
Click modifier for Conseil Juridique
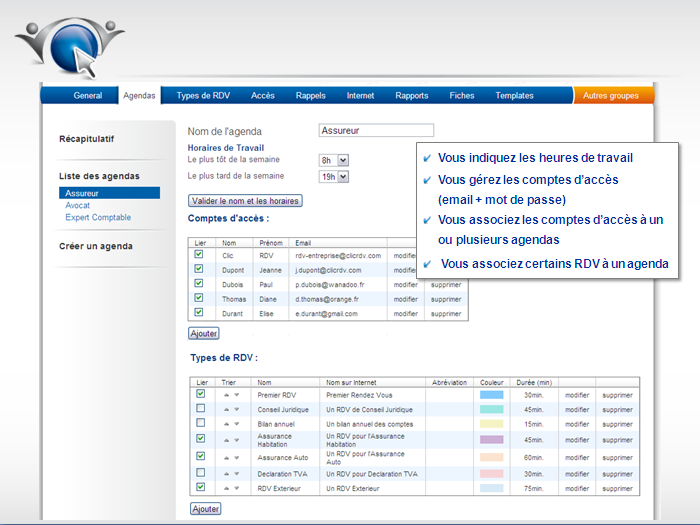577,409
